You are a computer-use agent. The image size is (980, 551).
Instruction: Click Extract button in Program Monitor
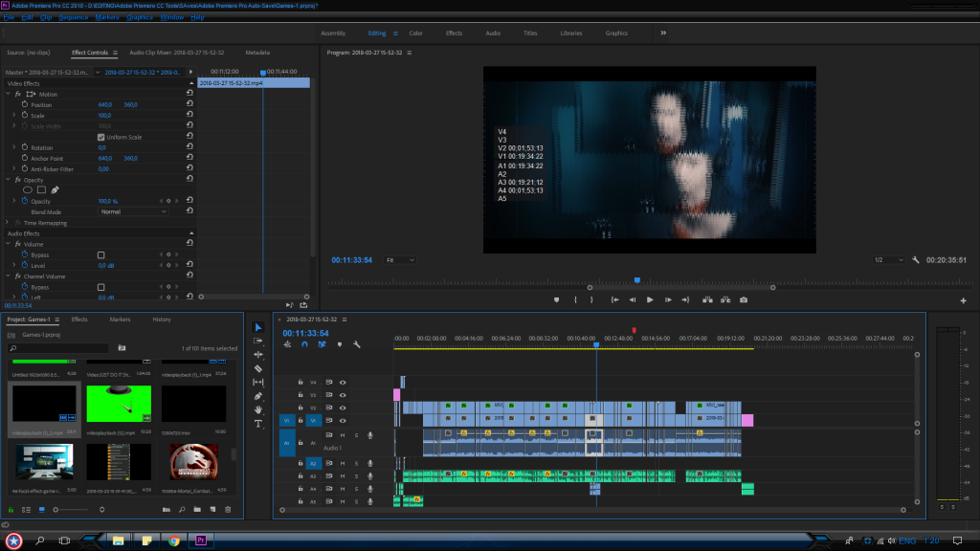725,299
